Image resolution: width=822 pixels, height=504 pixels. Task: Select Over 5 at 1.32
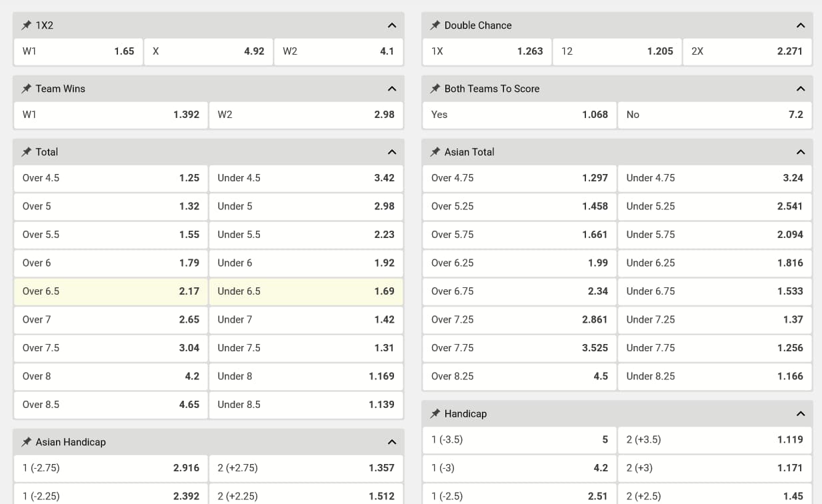pos(111,206)
